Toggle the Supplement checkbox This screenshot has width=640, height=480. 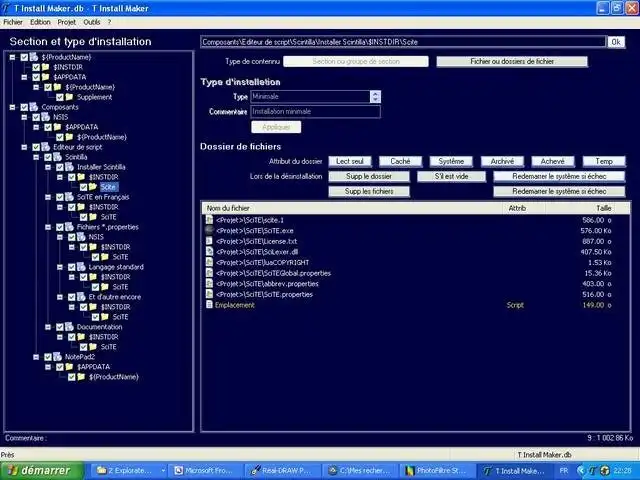[60, 97]
